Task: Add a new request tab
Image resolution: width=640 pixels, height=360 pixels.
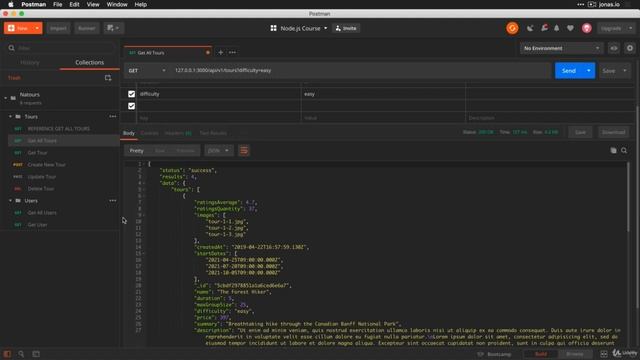Action: [220, 52]
